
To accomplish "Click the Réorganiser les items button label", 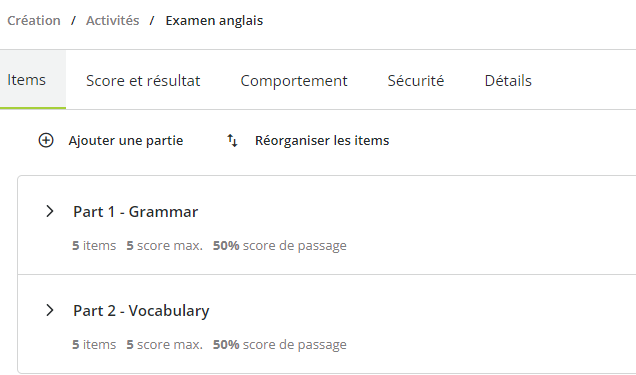I will click(322, 141).
